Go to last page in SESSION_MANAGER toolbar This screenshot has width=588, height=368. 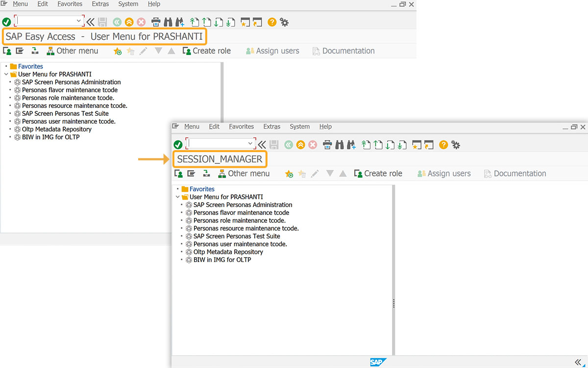tap(401, 145)
